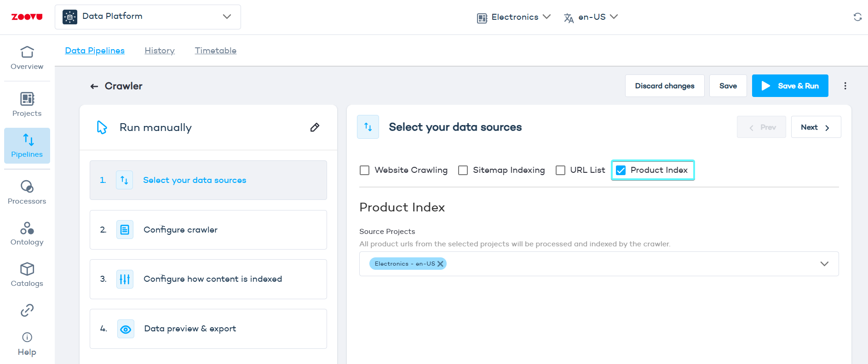Screen dimensions: 868x364
Task: Click the chain link icon in sidebar
Action: 27,310
